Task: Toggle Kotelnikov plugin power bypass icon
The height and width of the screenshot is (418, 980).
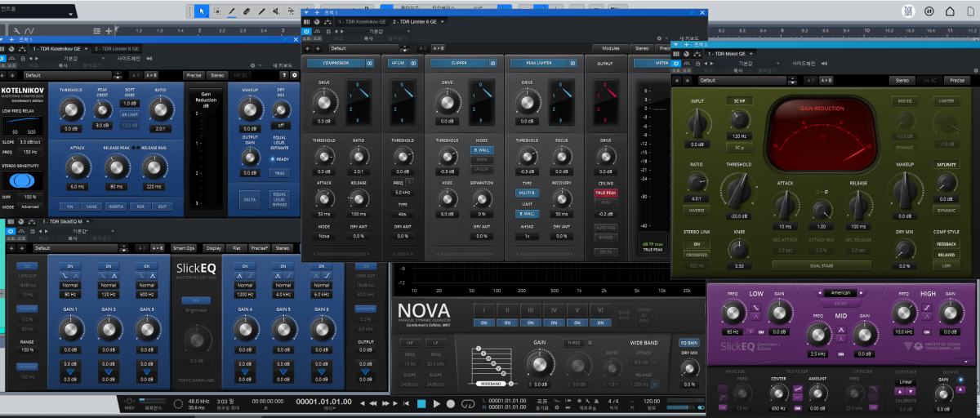Action: click(x=2, y=58)
